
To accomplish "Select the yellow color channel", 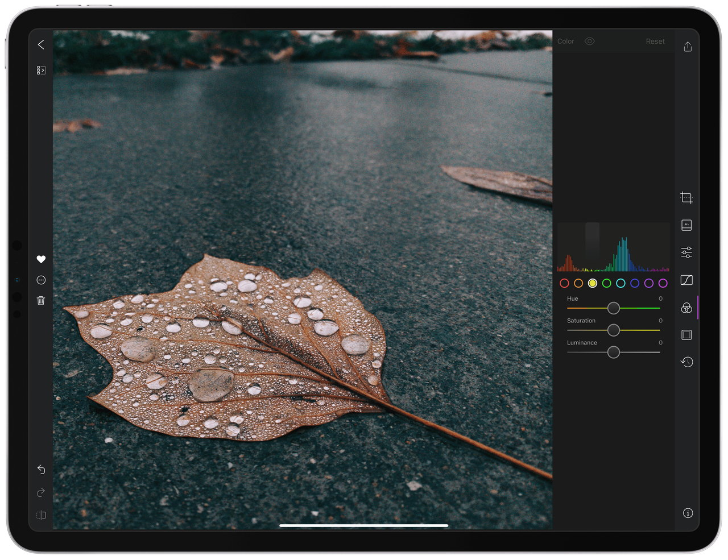I will 593,283.
